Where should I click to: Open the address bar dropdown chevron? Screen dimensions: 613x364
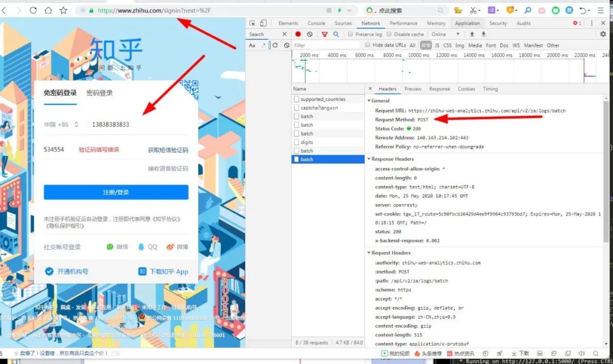coord(349,11)
